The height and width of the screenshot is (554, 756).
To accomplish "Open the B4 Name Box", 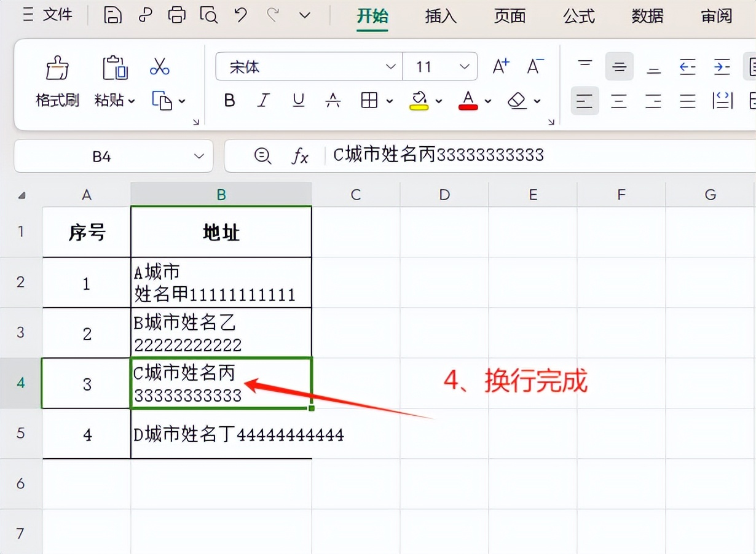I will pos(114,156).
